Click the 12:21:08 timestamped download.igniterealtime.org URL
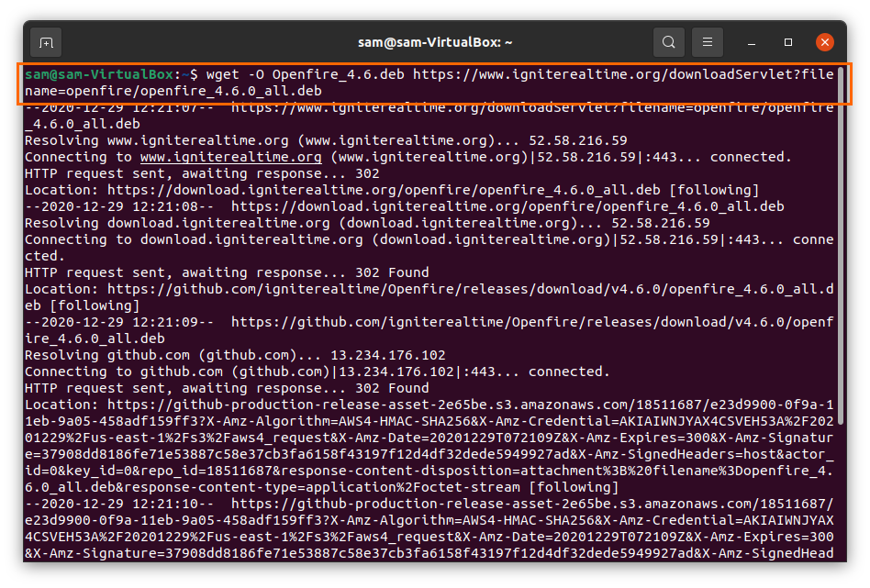This screenshot has width=870, height=588. tap(507, 207)
